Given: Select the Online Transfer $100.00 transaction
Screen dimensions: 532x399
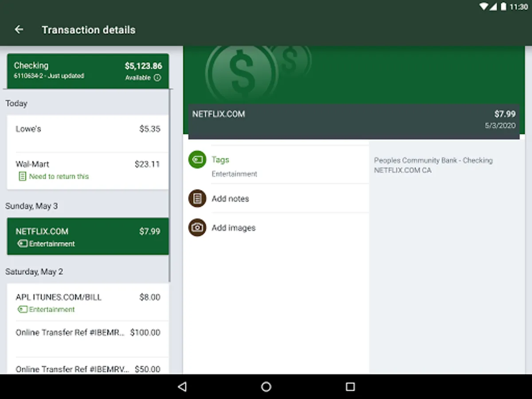Looking at the screenshot, I should click(x=88, y=339).
